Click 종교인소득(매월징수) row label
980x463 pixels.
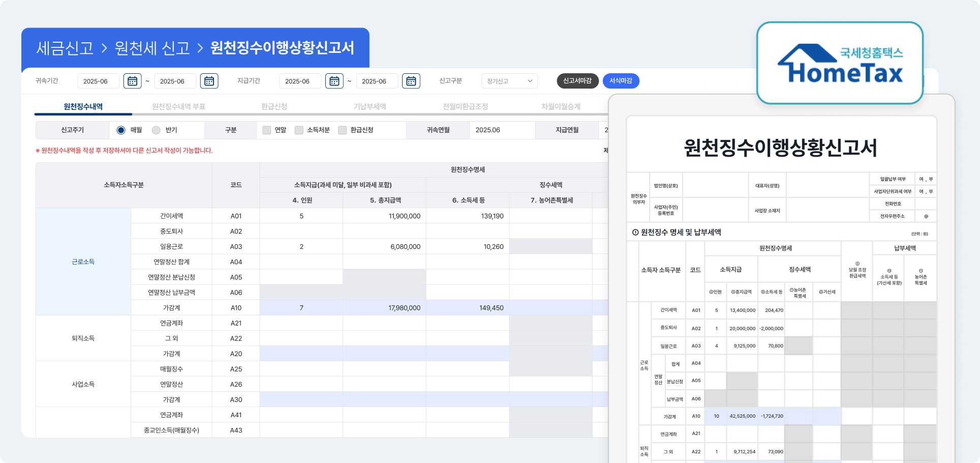[172, 430]
